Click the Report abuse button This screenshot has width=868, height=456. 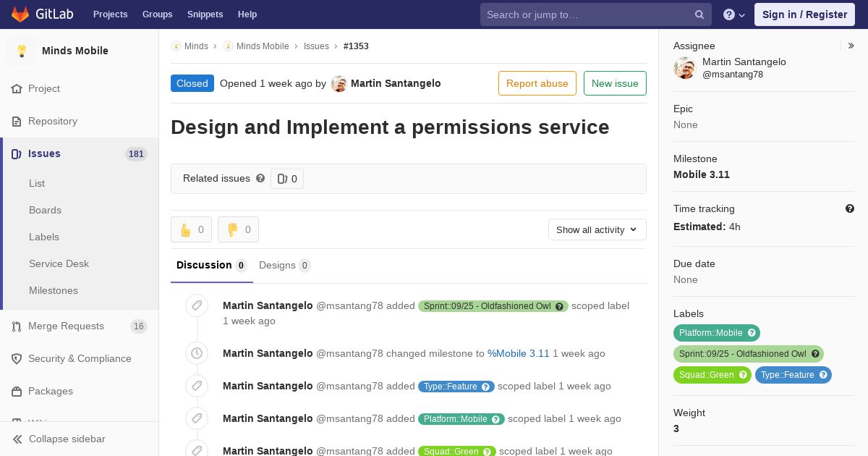click(x=537, y=83)
